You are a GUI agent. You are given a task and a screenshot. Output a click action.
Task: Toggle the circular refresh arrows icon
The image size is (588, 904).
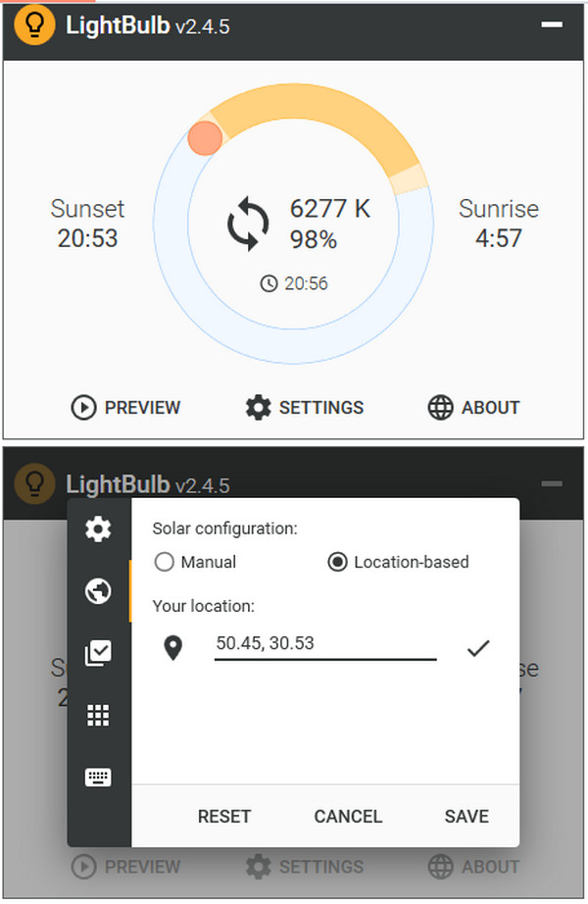[x=248, y=223]
